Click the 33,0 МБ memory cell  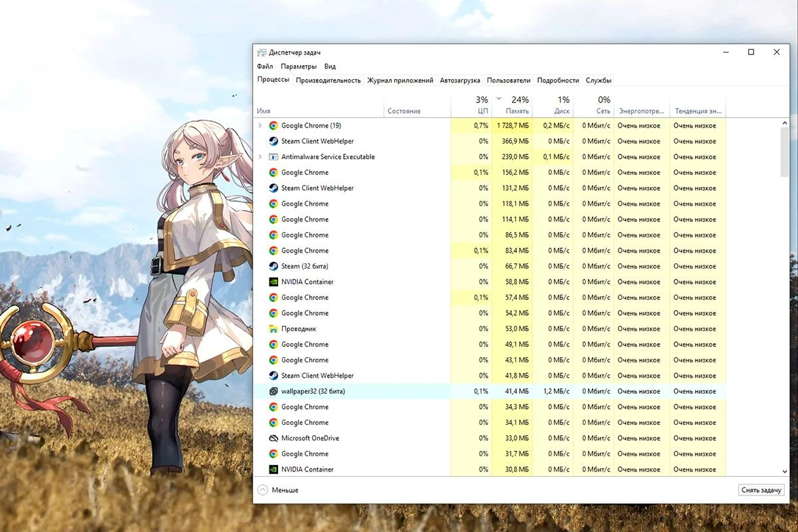(x=512, y=438)
